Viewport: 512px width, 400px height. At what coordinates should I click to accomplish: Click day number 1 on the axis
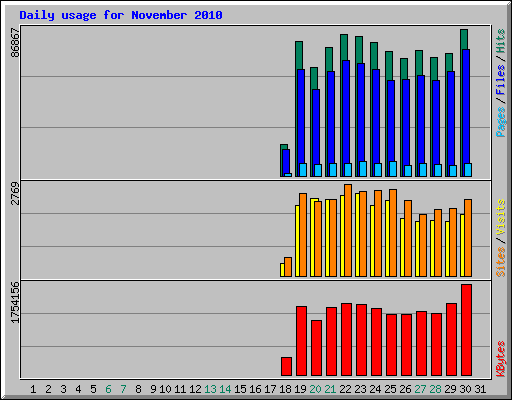pos(33,389)
